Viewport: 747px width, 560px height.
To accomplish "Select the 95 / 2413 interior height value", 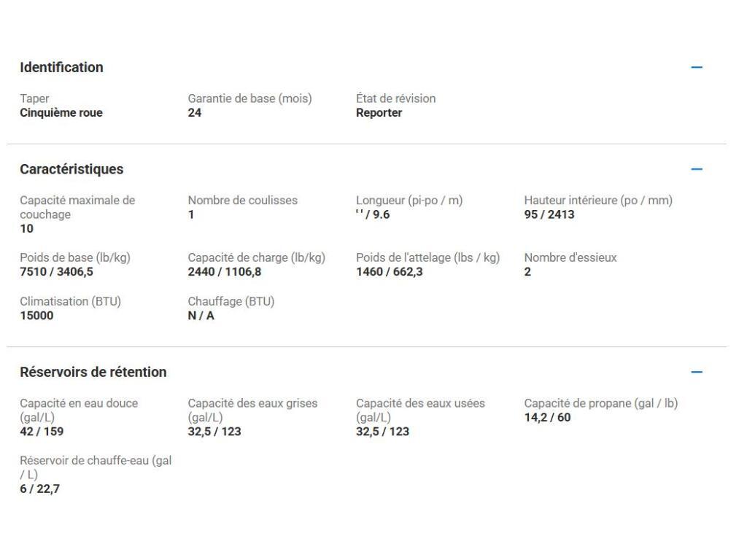I will [549, 214].
